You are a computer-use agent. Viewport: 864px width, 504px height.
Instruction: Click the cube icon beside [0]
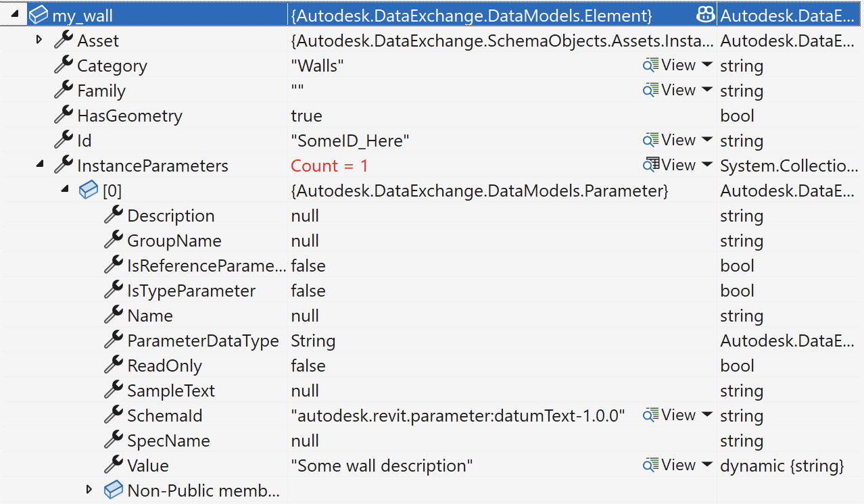point(89,191)
